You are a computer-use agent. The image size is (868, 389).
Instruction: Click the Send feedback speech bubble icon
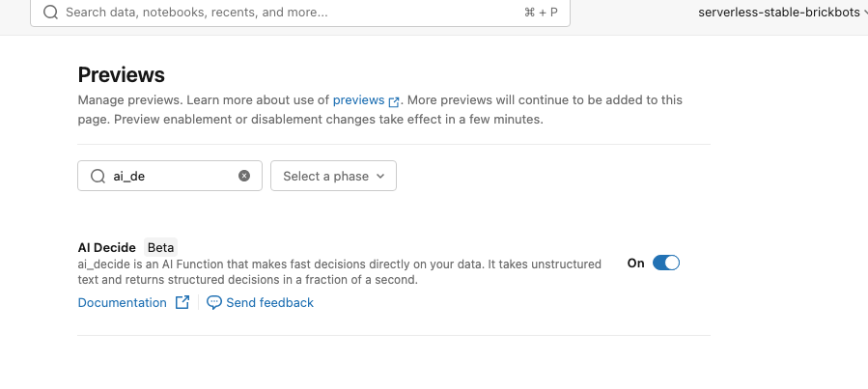[x=214, y=303]
